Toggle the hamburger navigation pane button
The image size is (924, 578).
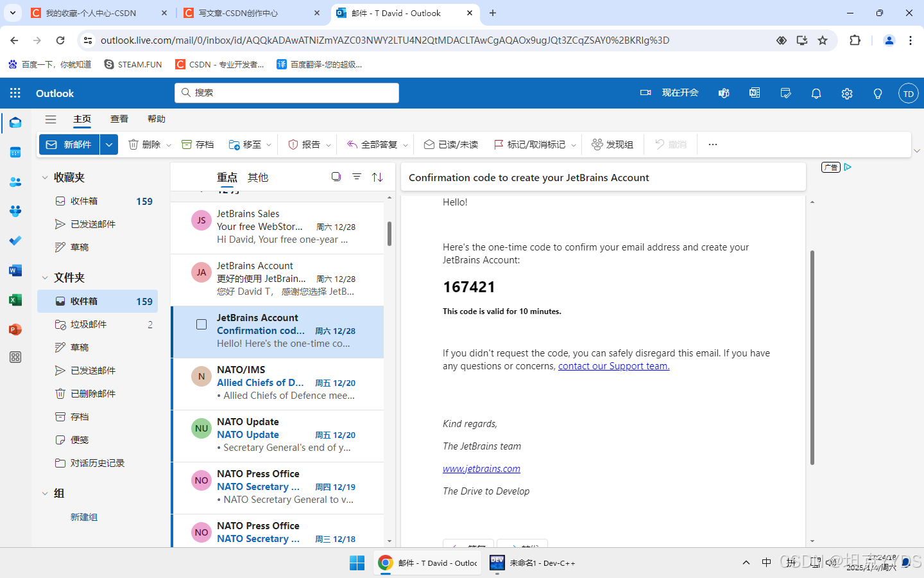pyautogui.click(x=51, y=119)
